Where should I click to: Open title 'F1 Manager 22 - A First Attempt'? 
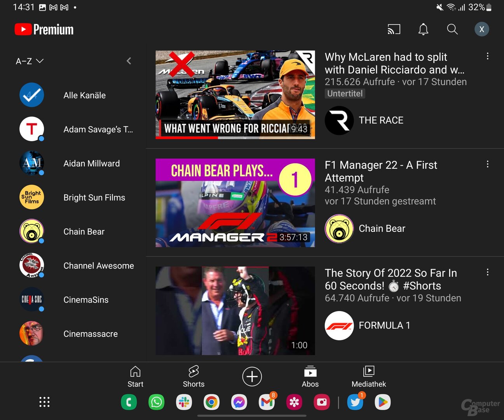pyautogui.click(x=381, y=171)
